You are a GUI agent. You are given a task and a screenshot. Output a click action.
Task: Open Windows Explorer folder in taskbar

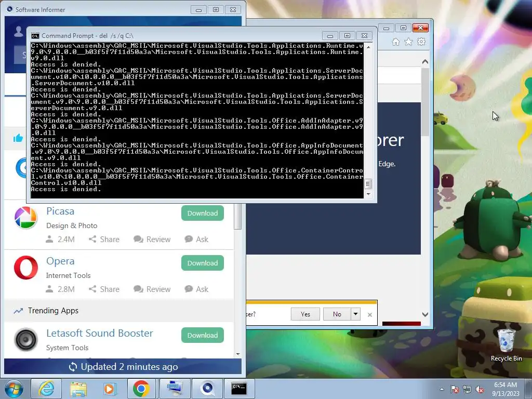[x=78, y=389]
